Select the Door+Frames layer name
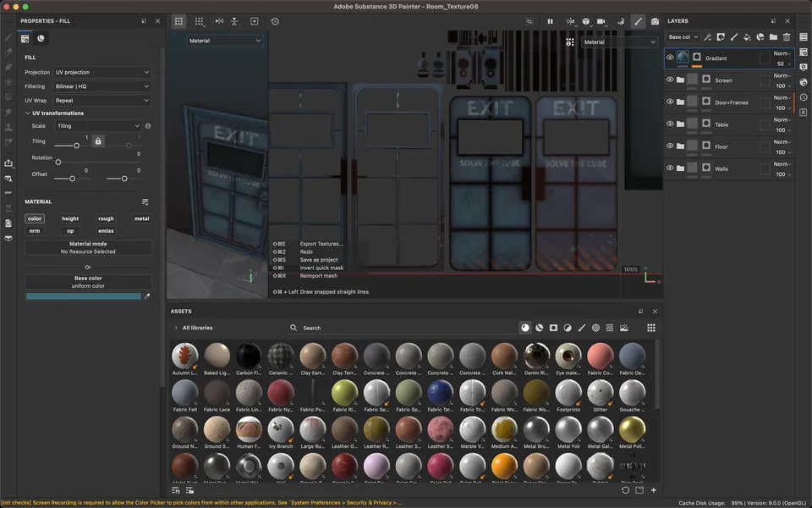Viewport: 812px width, 508px height. point(731,102)
